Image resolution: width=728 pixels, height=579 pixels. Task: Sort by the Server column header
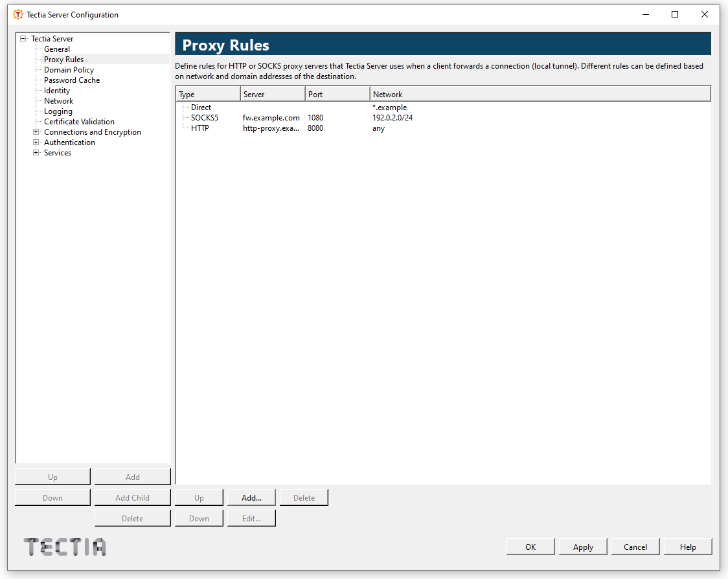(273, 95)
